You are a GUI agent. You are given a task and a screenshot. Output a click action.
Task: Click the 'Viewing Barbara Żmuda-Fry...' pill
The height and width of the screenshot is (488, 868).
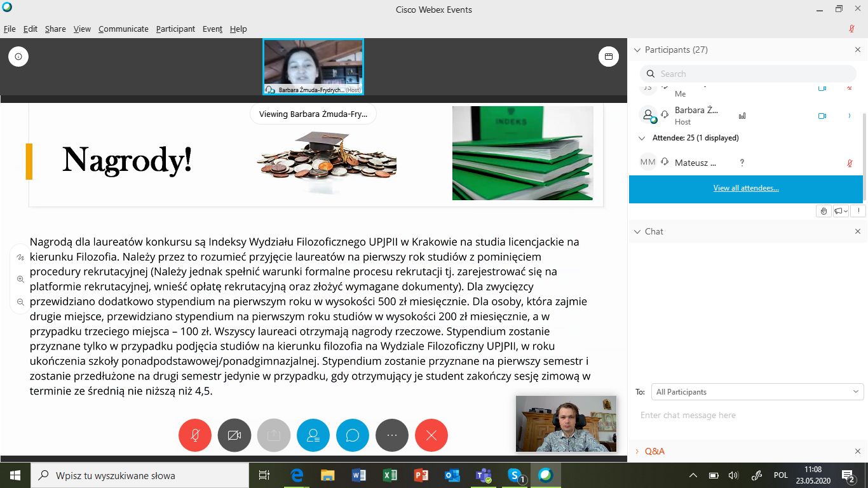[313, 114]
